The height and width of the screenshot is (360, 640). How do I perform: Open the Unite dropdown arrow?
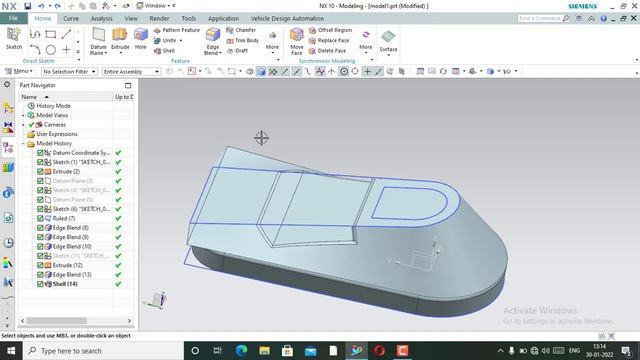181,40
